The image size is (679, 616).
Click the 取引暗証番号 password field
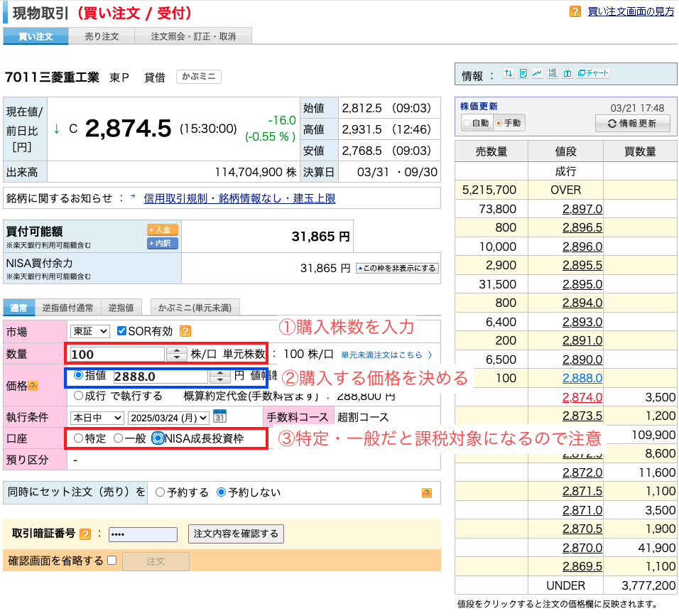[143, 534]
